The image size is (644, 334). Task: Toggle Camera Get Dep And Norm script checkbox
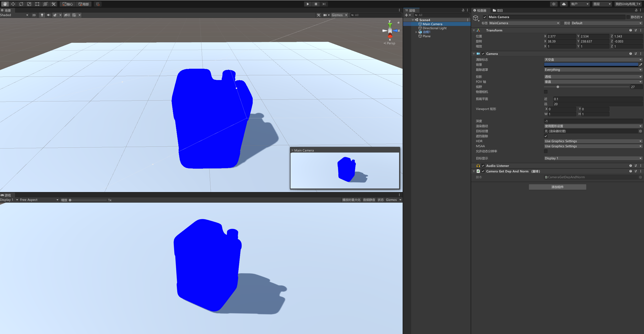pyautogui.click(x=483, y=171)
